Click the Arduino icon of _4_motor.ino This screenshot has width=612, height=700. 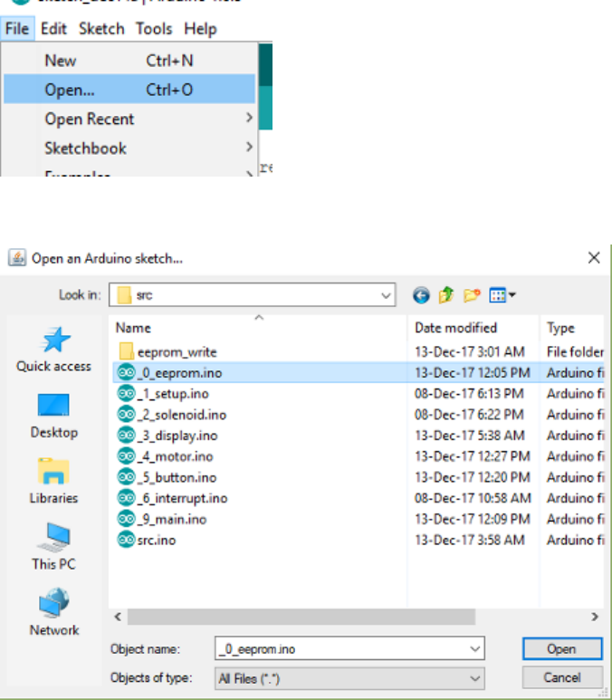(x=127, y=456)
